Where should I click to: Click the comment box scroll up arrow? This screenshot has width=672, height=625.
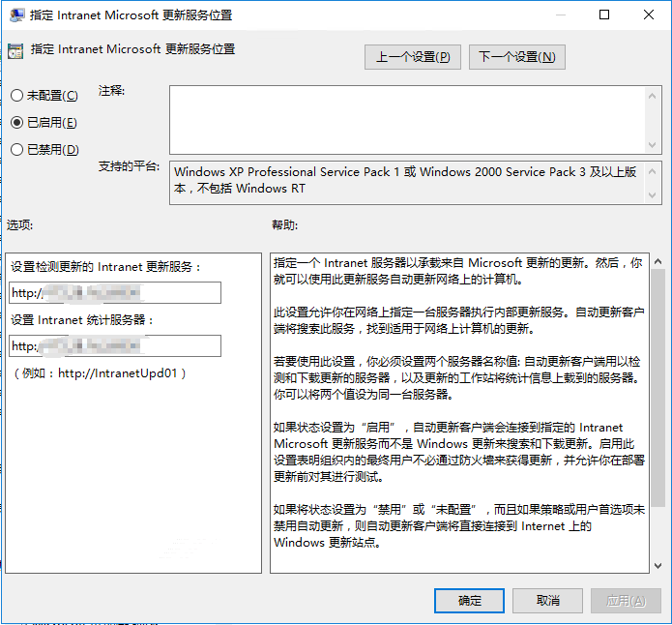(x=652, y=96)
